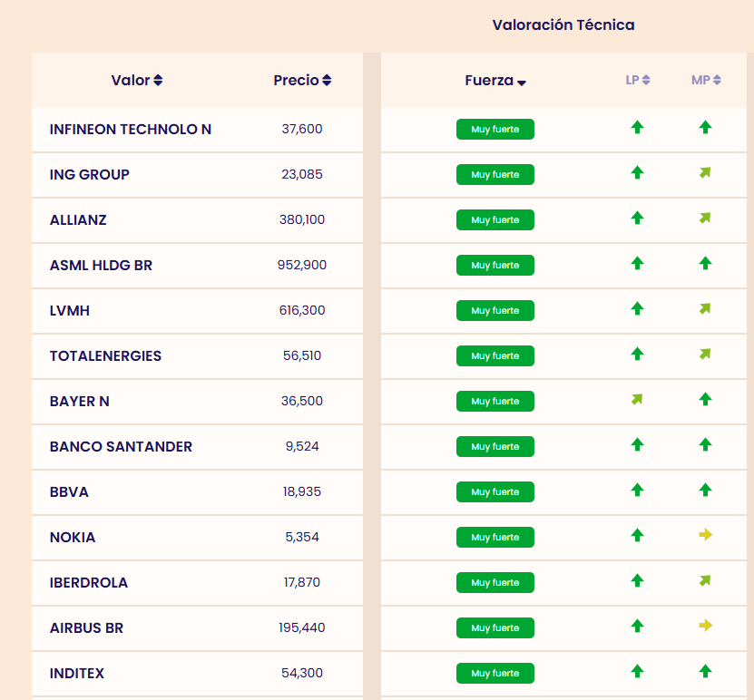The width and height of the screenshot is (754, 700).
Task: Open the LVMH stock link
Action: (70, 310)
